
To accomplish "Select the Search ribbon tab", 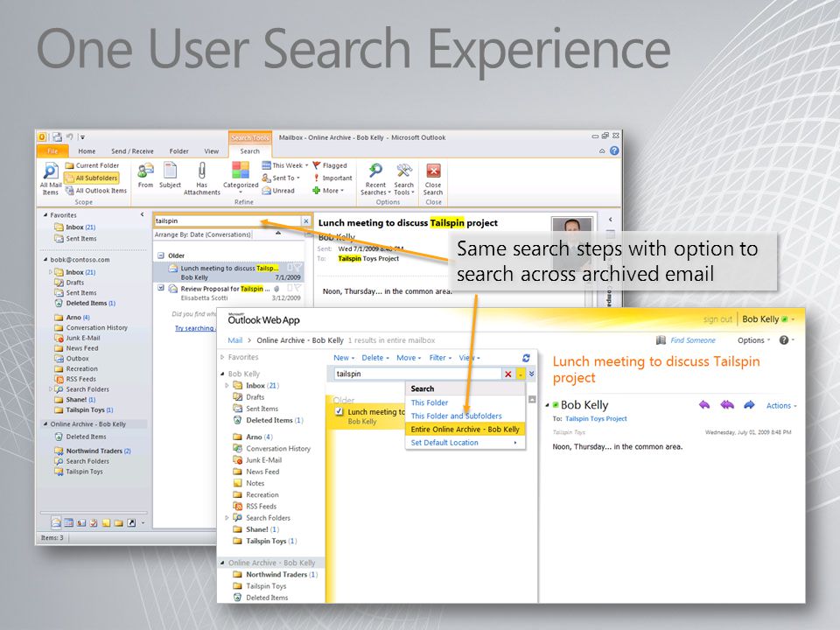I will pyautogui.click(x=249, y=151).
